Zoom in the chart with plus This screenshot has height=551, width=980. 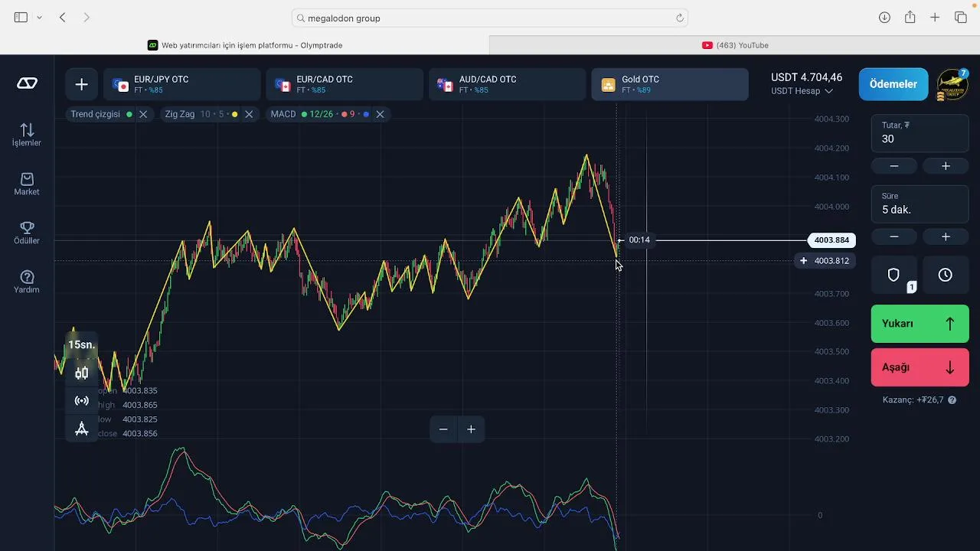pyautogui.click(x=471, y=429)
